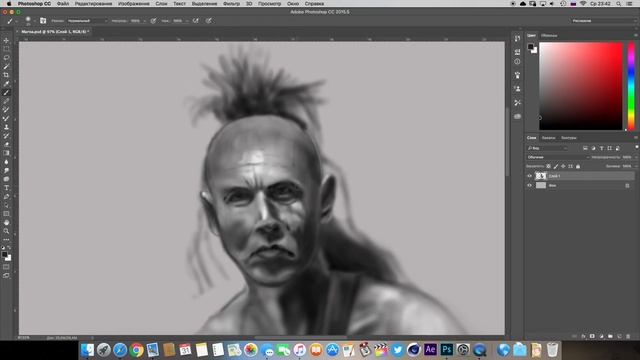Open the Редактирование menu
This screenshot has width=640, height=360.
tap(93, 4)
